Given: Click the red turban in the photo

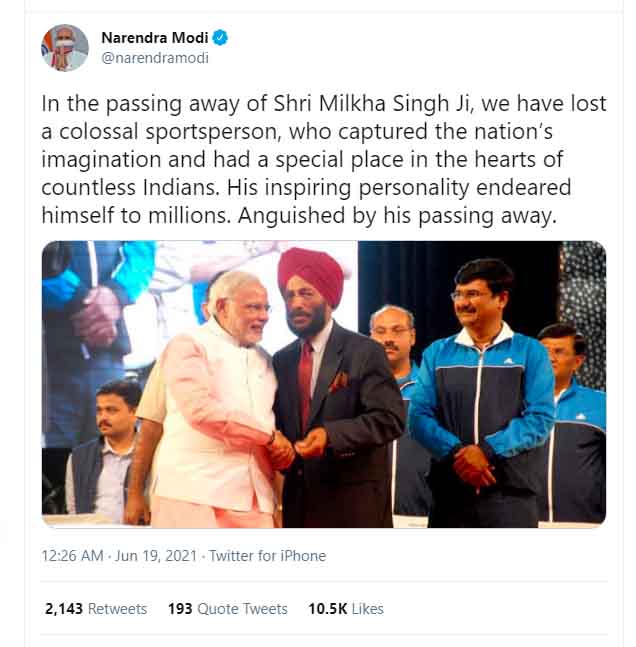Looking at the screenshot, I should (x=311, y=274).
